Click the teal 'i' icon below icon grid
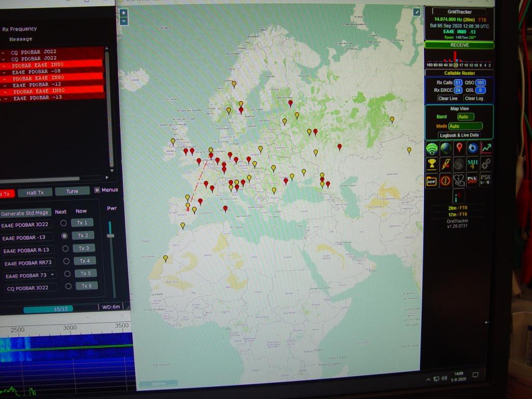Viewport: 532px width, 399px height. (x=458, y=196)
